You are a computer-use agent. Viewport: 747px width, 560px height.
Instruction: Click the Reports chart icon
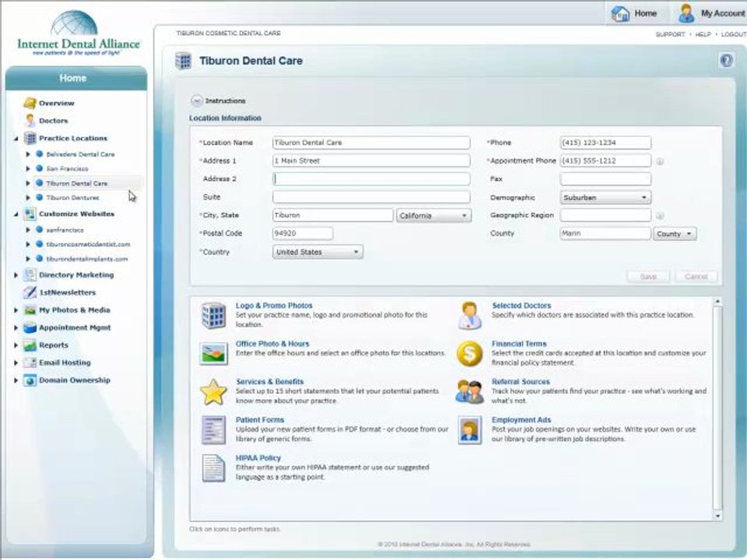click(30, 345)
